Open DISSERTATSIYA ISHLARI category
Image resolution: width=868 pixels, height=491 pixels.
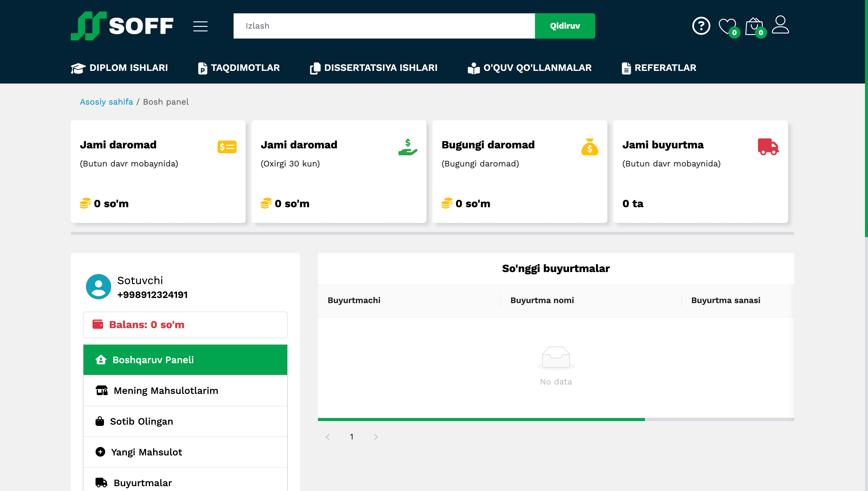coord(373,68)
